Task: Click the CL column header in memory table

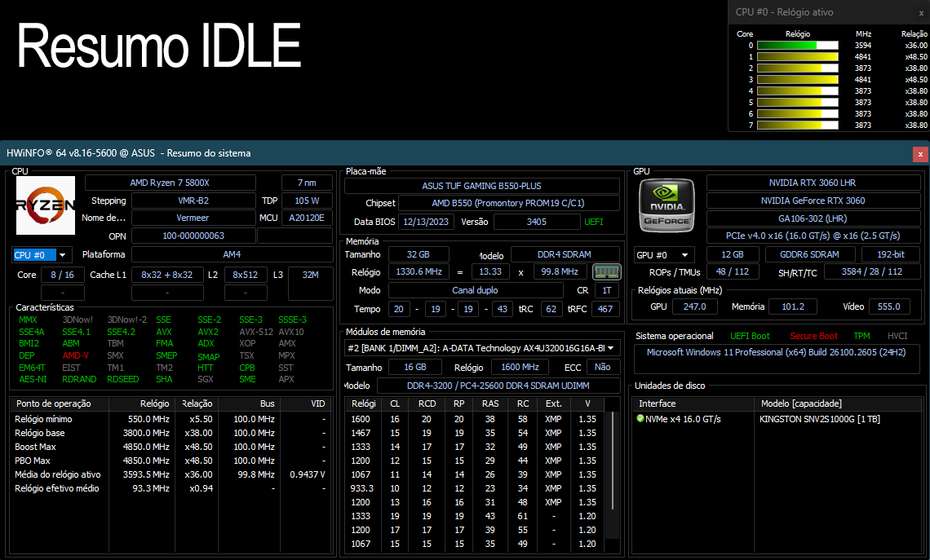Action: click(395, 403)
